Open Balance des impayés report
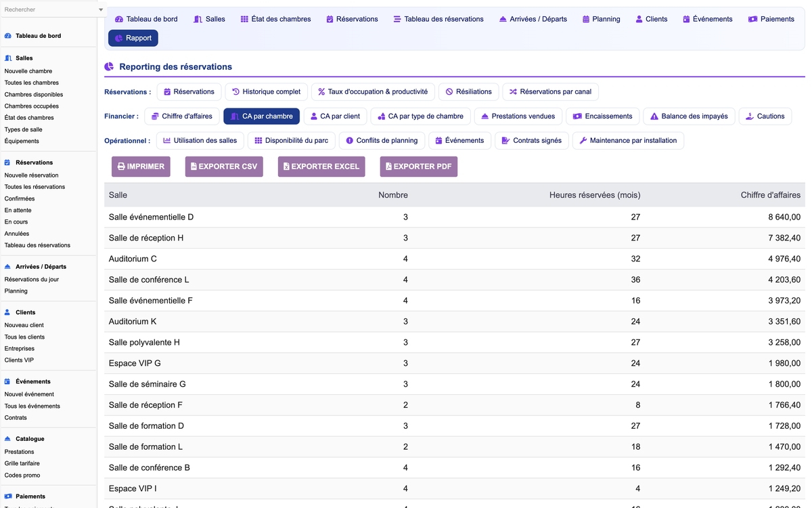Screen dimensions: 812x508 pyautogui.click(x=689, y=116)
